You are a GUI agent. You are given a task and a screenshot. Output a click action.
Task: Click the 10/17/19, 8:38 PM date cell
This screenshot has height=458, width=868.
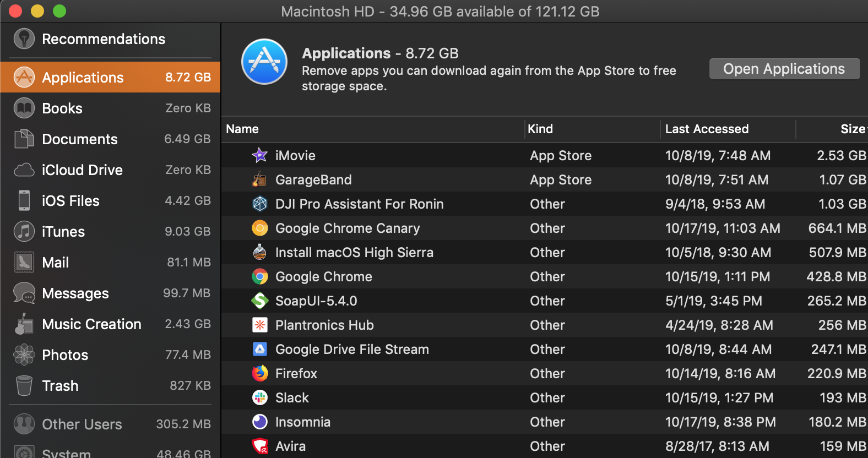pos(720,422)
